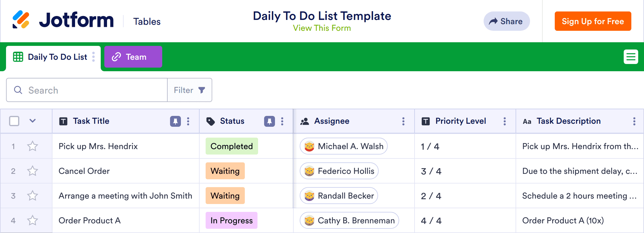Click the pin icon in Task Title column

[x=175, y=121]
